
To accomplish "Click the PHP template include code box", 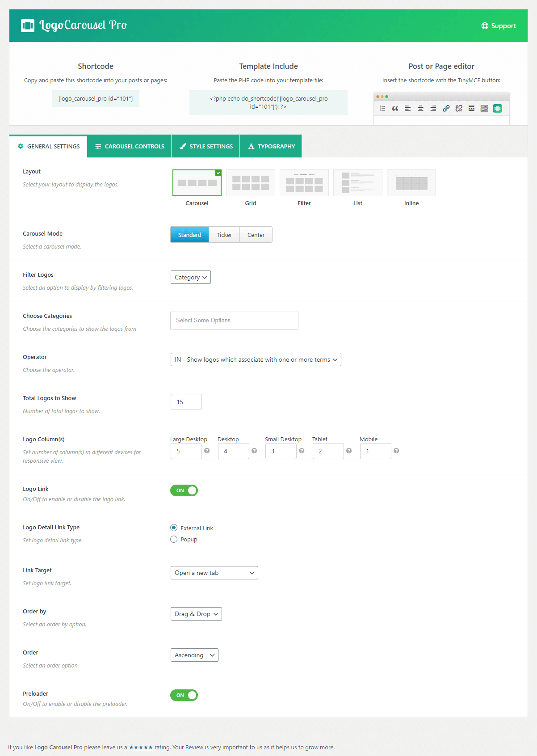I will 268,102.
